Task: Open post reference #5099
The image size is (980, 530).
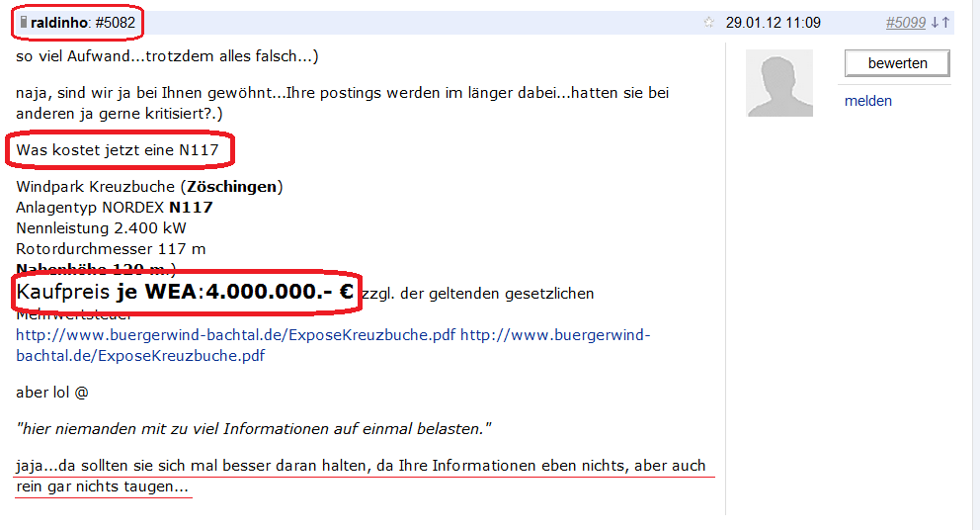Action: tap(906, 23)
